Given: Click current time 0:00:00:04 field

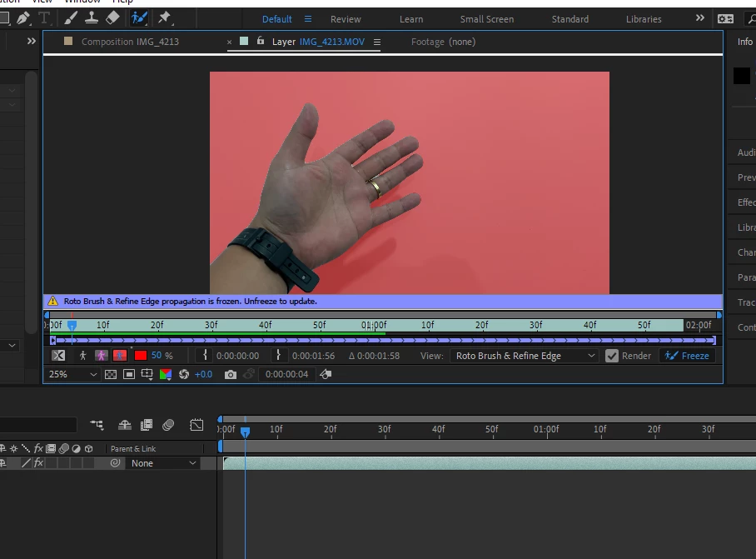Looking at the screenshot, I should click(x=286, y=374).
